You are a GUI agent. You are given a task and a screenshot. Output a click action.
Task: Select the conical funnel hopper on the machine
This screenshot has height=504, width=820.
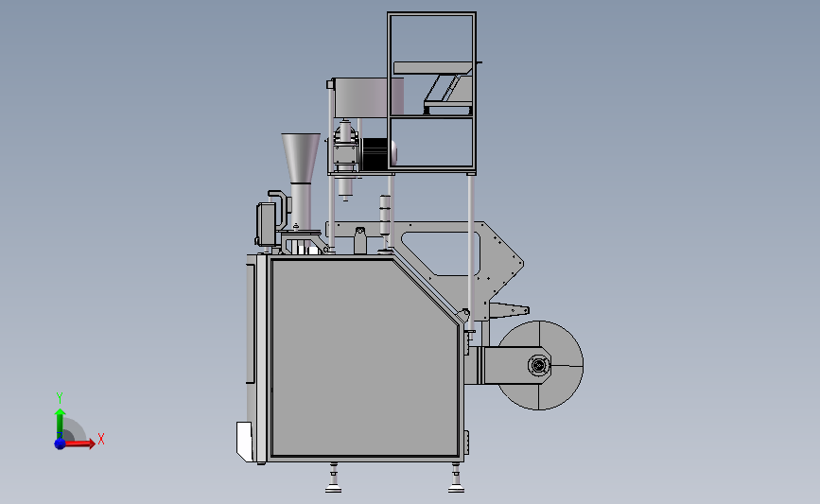coord(301,157)
